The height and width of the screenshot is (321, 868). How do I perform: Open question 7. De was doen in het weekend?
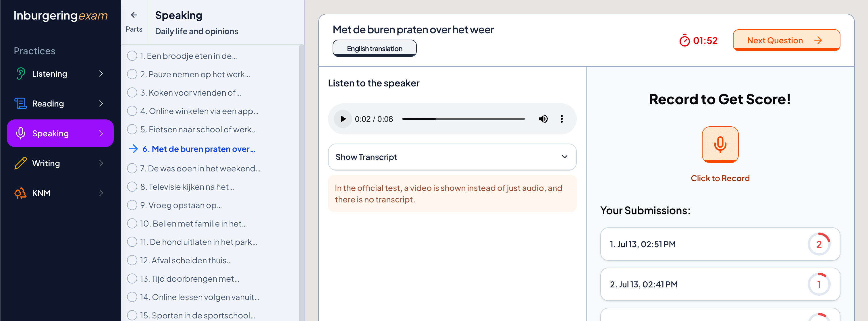coord(200,169)
